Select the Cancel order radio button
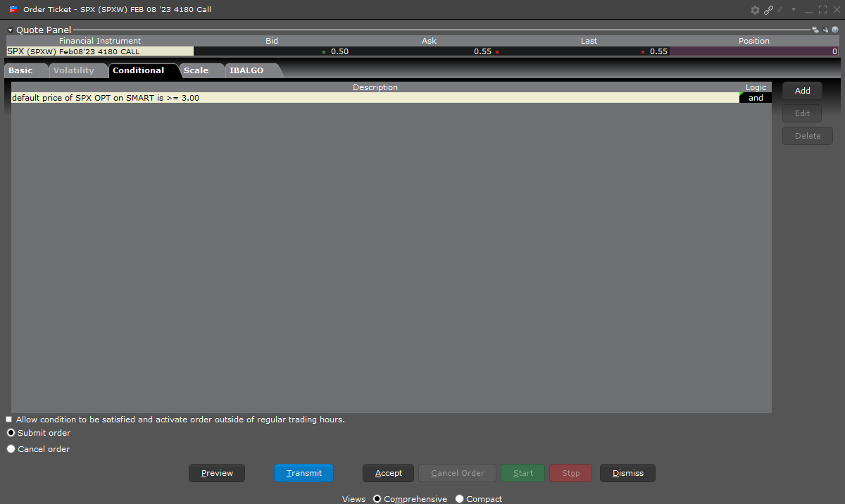The height and width of the screenshot is (504, 845). 11,449
